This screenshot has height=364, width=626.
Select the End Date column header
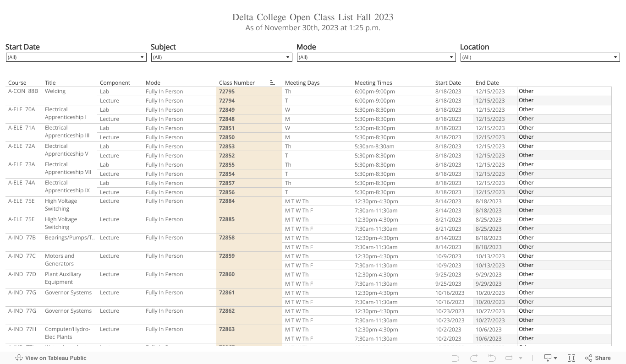tap(487, 82)
